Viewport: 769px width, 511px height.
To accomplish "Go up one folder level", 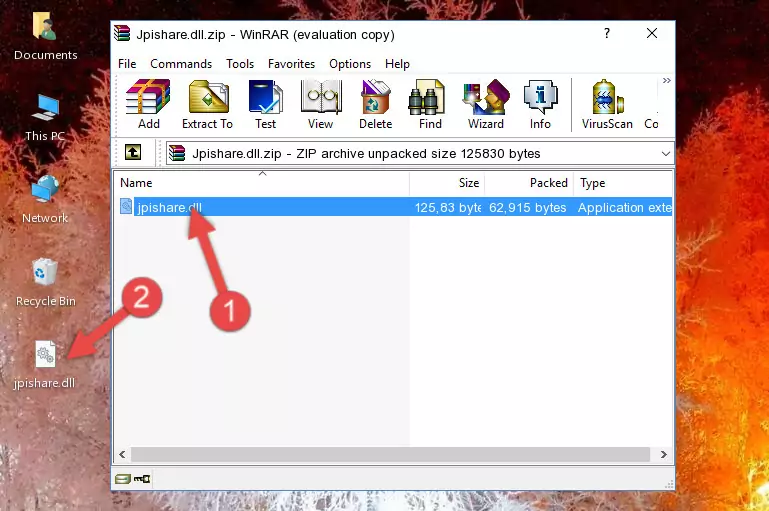I will (133, 153).
